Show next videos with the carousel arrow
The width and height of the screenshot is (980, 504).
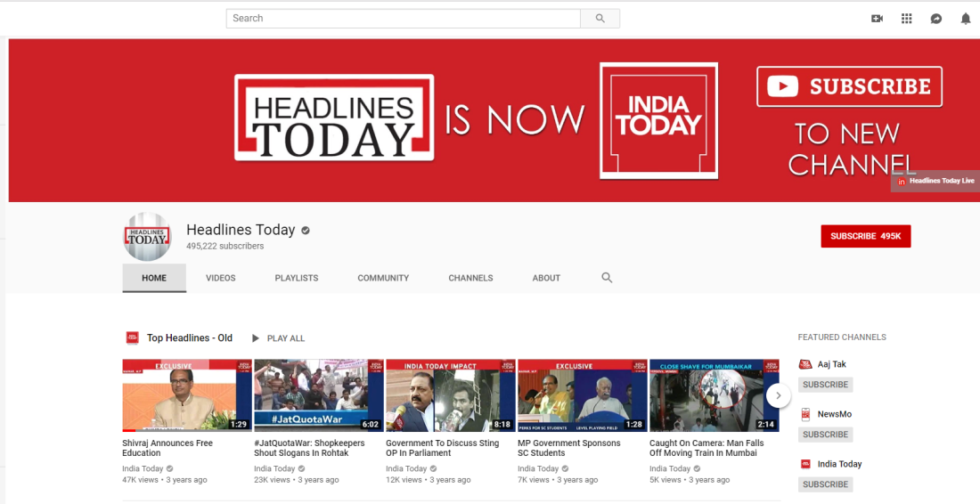coord(778,395)
